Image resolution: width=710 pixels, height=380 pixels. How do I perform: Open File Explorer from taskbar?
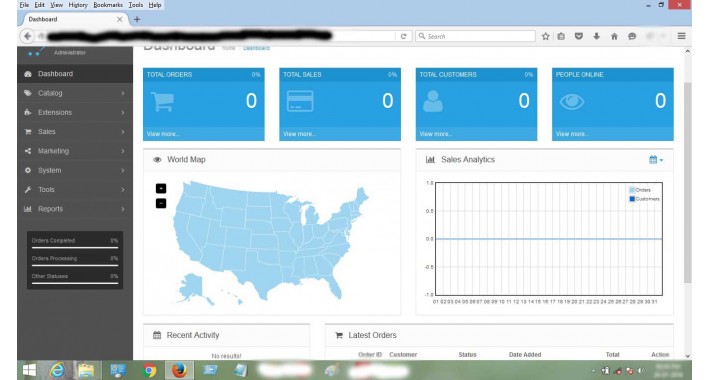(x=86, y=370)
